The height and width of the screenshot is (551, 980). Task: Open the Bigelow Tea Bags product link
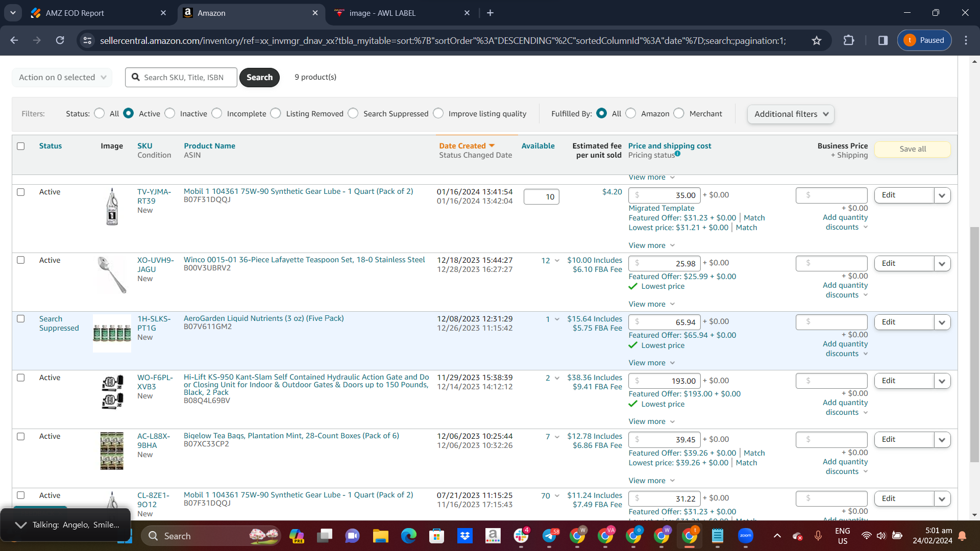pos(291,436)
